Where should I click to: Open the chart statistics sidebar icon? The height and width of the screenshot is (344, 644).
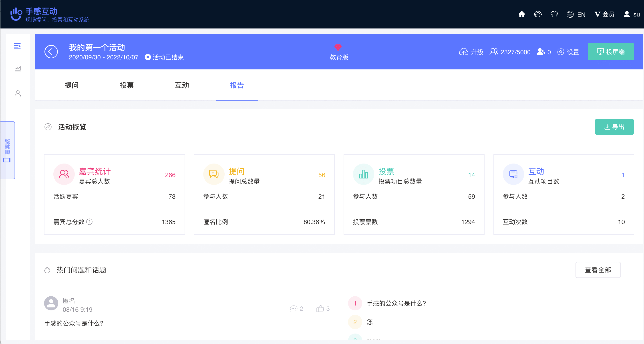point(18,68)
